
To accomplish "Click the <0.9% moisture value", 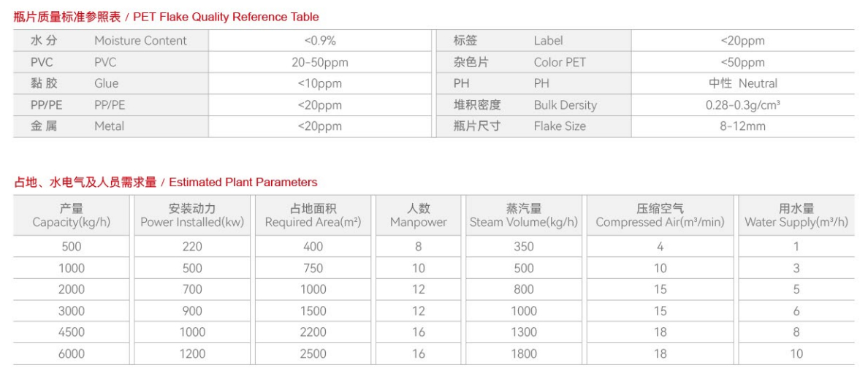I will tap(320, 41).
